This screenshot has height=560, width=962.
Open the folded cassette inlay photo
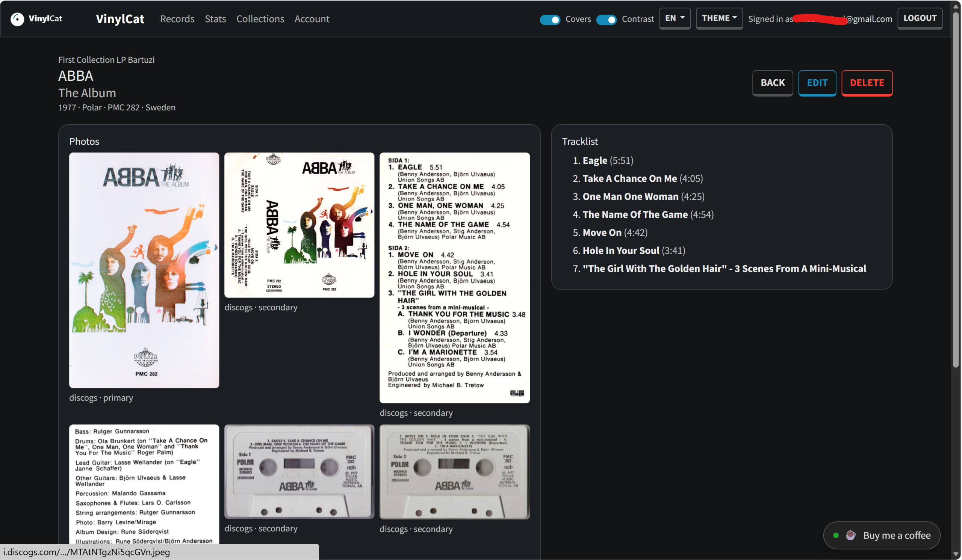(299, 225)
